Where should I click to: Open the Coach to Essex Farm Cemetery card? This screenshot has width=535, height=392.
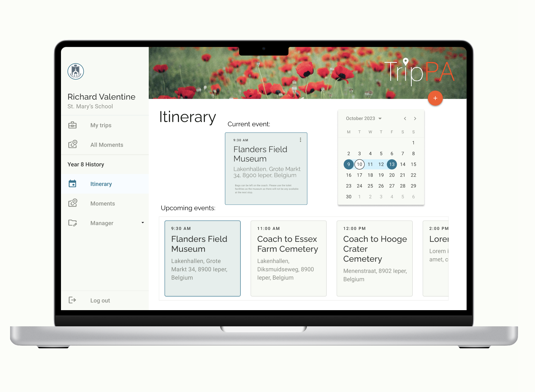[x=288, y=258]
